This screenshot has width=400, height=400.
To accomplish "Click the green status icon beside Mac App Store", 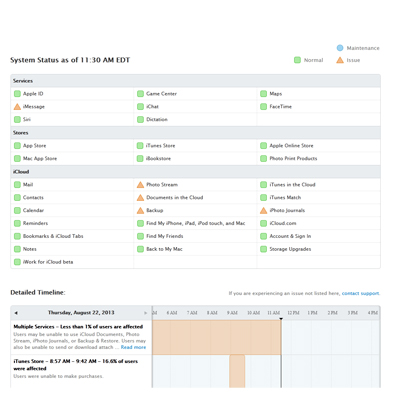I will [x=17, y=158].
